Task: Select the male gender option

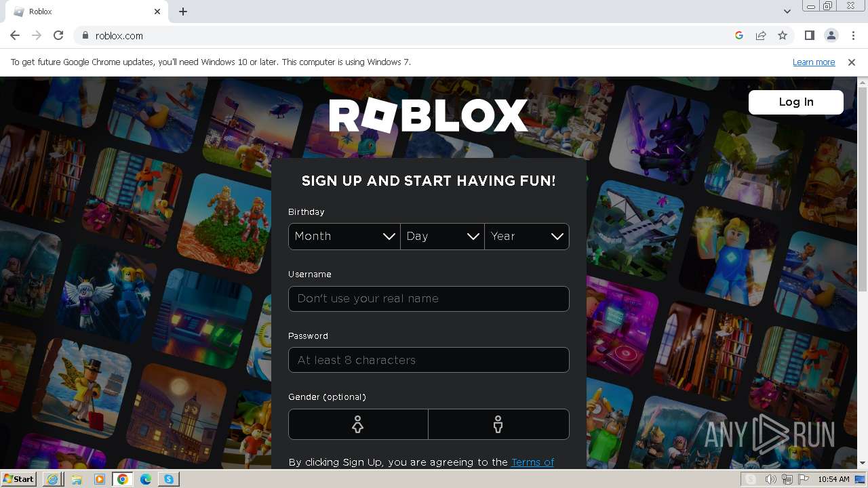Action: [498, 424]
